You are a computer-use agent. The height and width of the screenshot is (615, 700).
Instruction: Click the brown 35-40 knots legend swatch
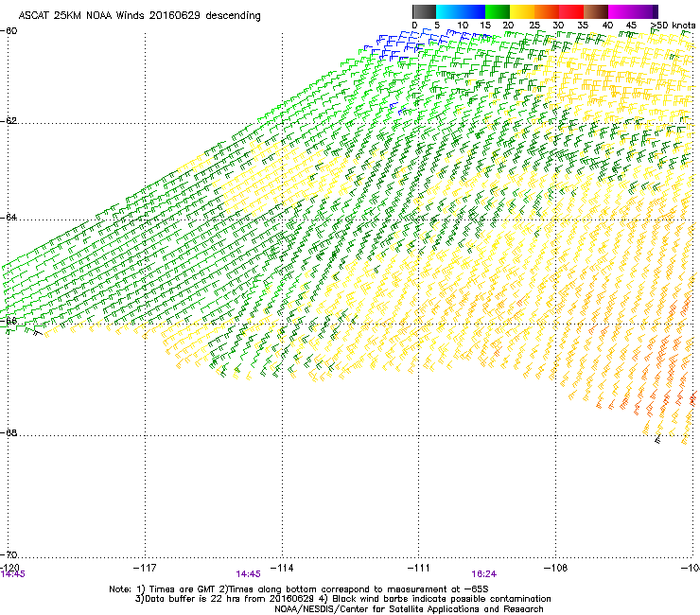tap(596, 11)
